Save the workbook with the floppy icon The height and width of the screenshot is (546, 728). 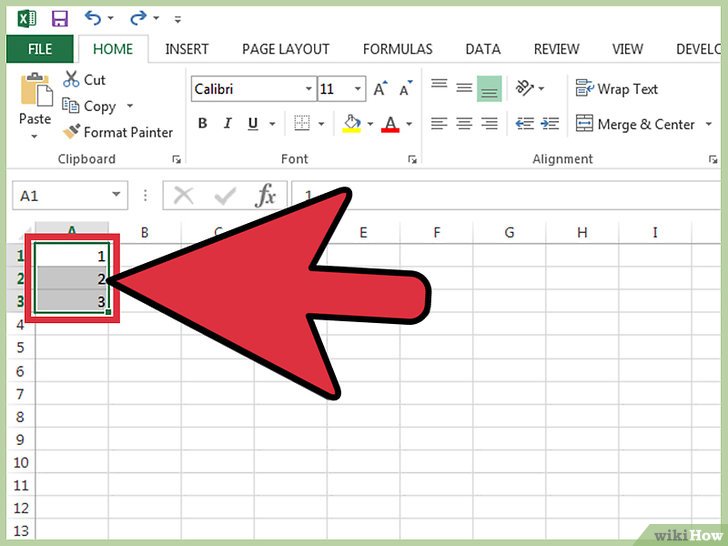(x=59, y=19)
